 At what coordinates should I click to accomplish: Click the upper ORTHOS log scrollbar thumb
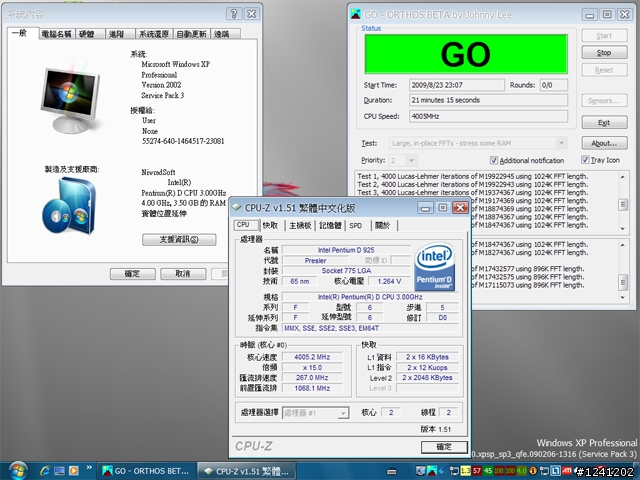[623, 204]
